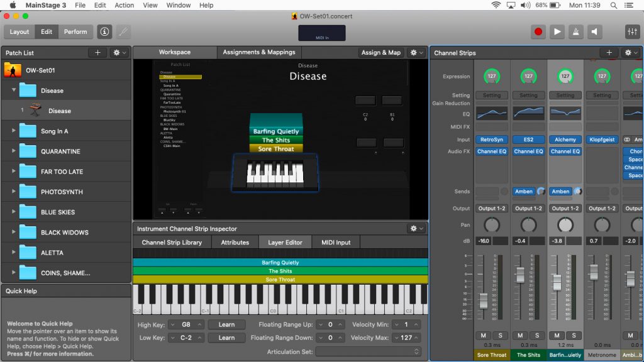Click the Sore Throat volume fader

pyautogui.click(x=484, y=301)
